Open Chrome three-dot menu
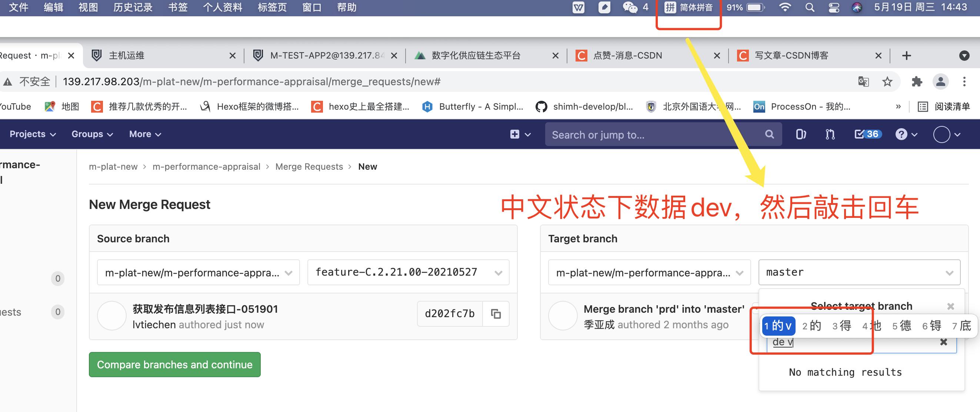 [x=964, y=82]
